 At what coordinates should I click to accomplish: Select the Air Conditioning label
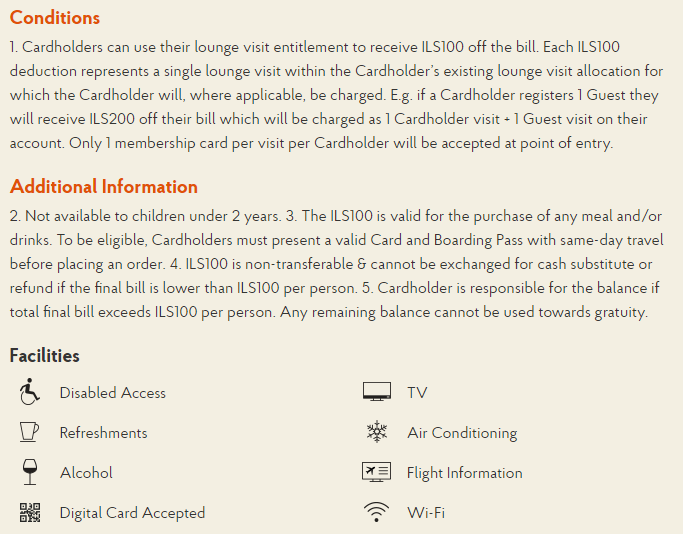[462, 433]
